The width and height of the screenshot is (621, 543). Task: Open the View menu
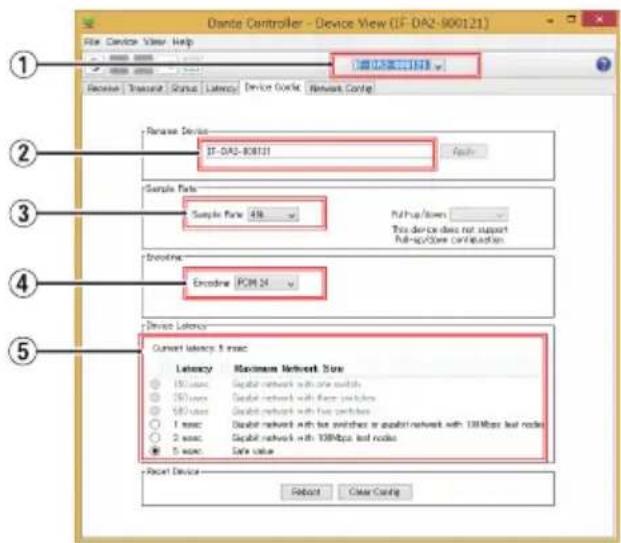pos(154,42)
